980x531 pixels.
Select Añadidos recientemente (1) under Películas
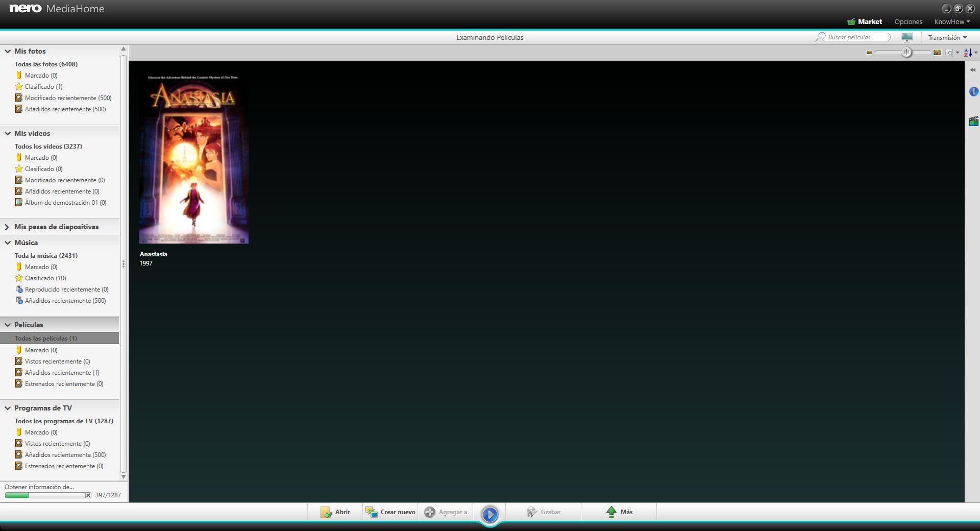coord(57,373)
